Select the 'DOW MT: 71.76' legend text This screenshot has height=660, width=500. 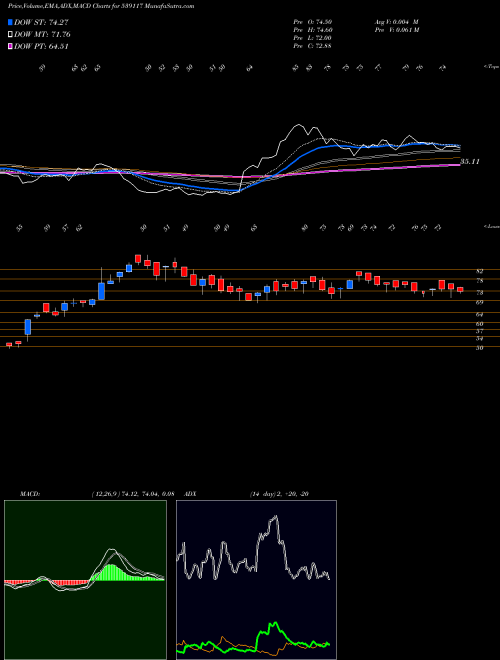pos(42,35)
